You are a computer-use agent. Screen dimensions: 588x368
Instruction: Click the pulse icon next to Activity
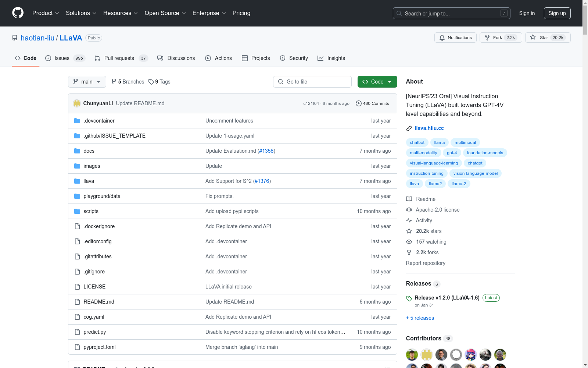coord(409,220)
